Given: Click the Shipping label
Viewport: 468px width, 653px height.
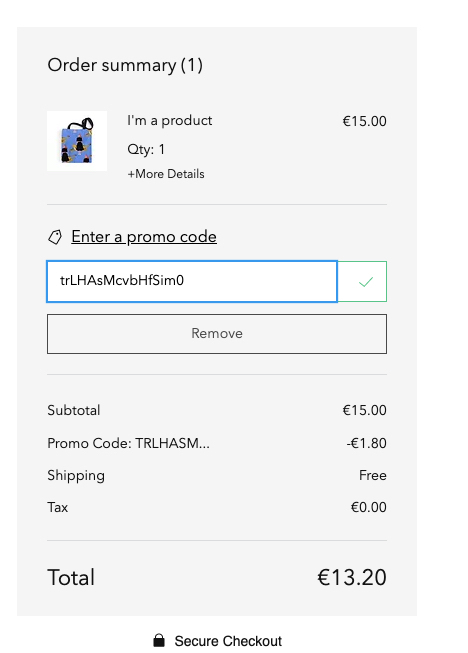Looking at the screenshot, I should click(x=76, y=476).
